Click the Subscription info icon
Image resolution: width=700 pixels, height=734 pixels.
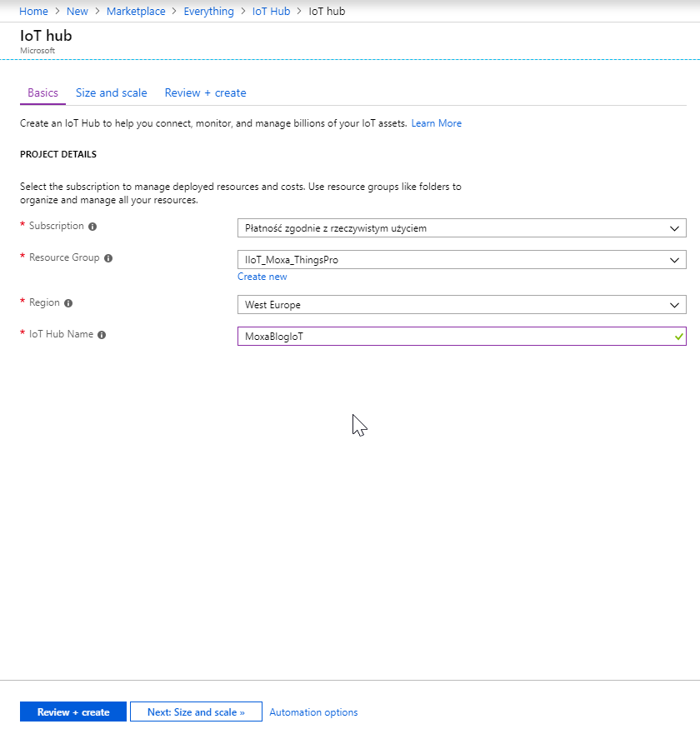pos(92,227)
